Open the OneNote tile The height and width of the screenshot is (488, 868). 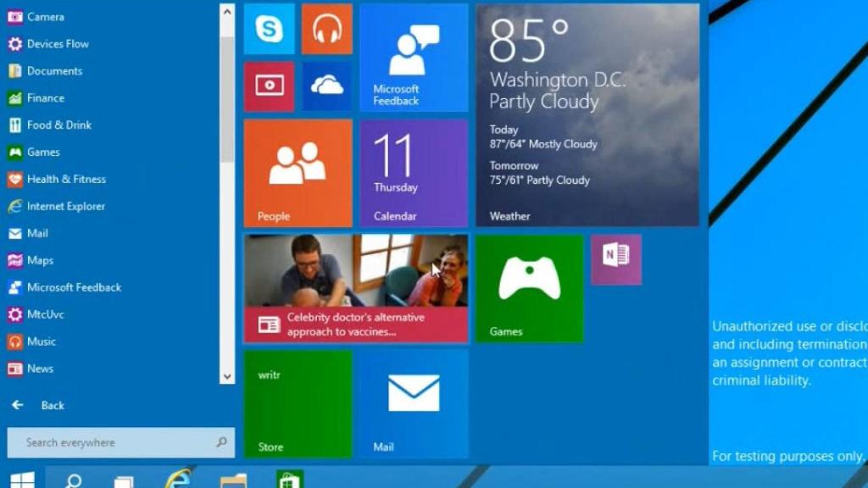click(x=615, y=259)
